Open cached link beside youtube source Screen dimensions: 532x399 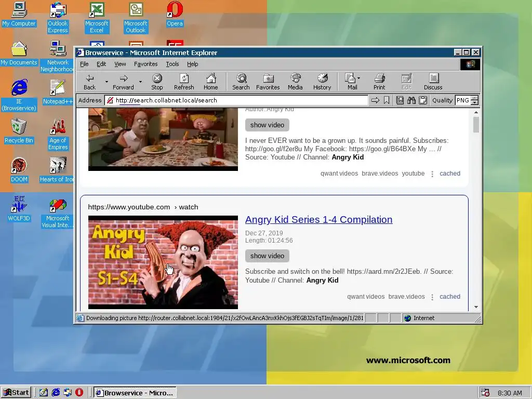(450, 174)
